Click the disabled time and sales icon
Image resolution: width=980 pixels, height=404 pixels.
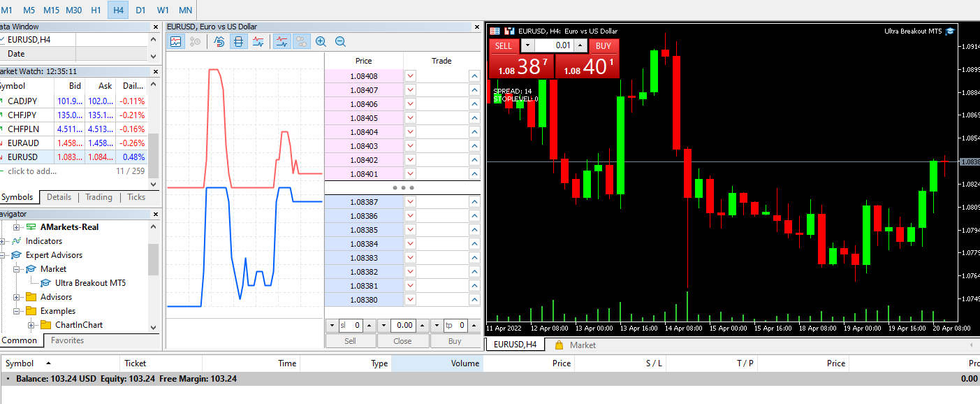click(x=195, y=41)
